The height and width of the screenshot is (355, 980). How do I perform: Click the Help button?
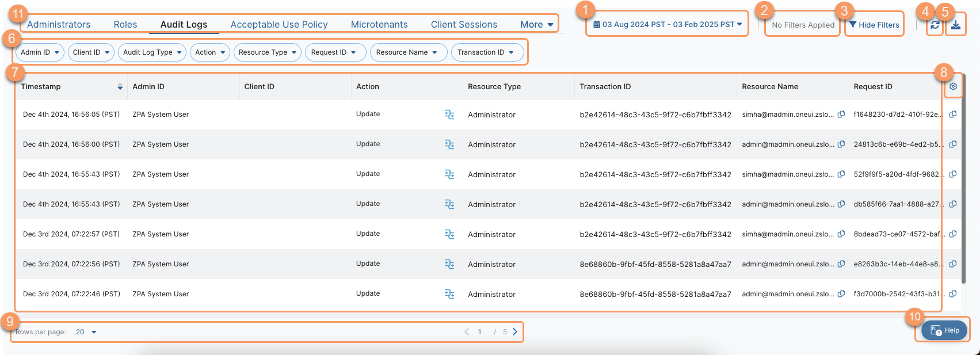944,330
